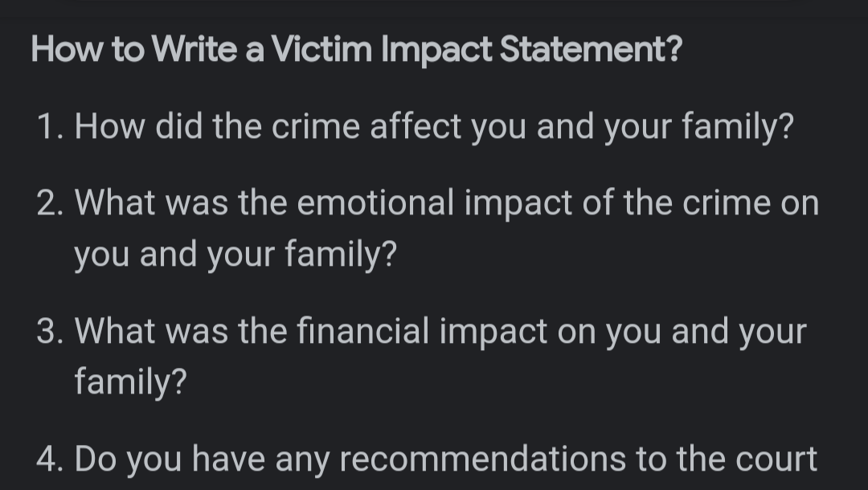Viewport: 868px width, 490px height.
Task: Click 'you and your family?' under question two
Action: pyautogui.click(x=235, y=255)
